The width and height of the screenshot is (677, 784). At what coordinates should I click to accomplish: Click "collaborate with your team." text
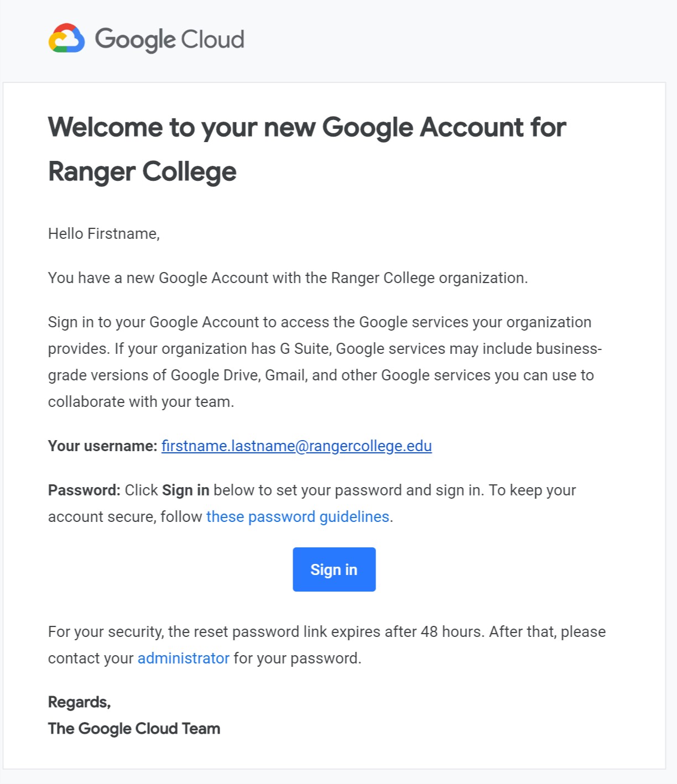(141, 402)
